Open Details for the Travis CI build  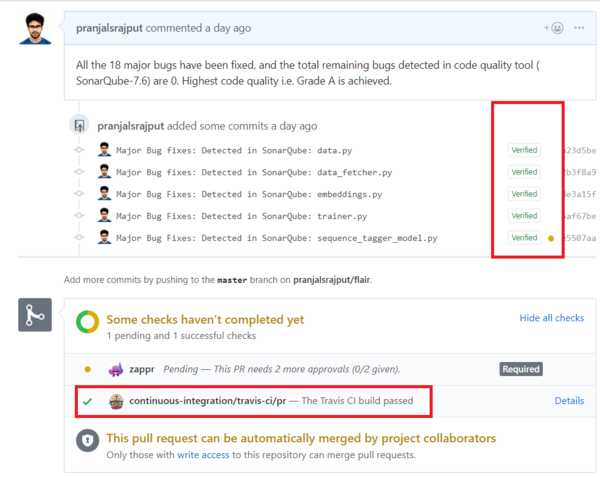(x=569, y=400)
